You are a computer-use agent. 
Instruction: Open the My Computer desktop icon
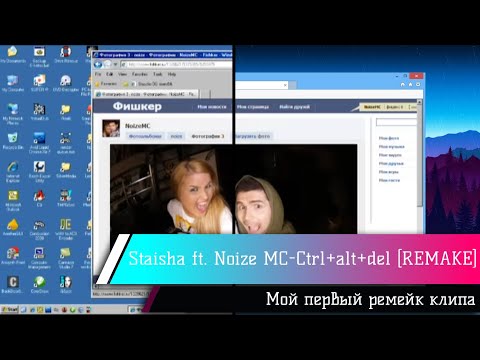[x=13, y=83]
